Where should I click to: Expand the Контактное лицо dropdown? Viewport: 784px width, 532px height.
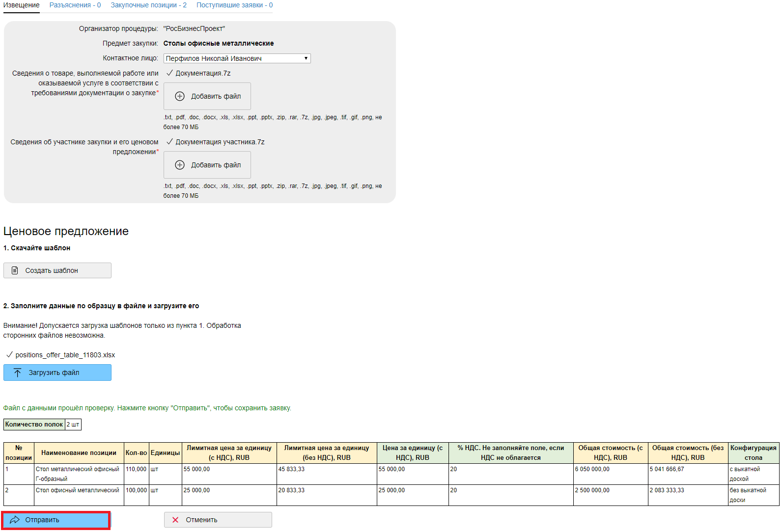click(x=237, y=58)
